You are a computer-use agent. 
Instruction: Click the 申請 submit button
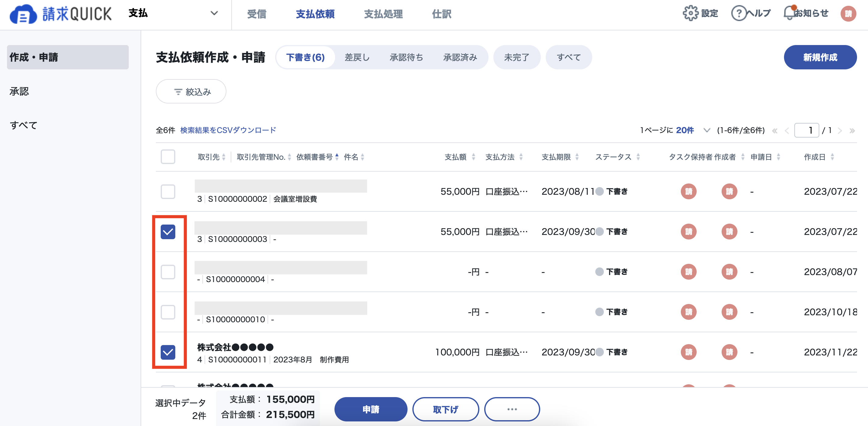(371, 409)
